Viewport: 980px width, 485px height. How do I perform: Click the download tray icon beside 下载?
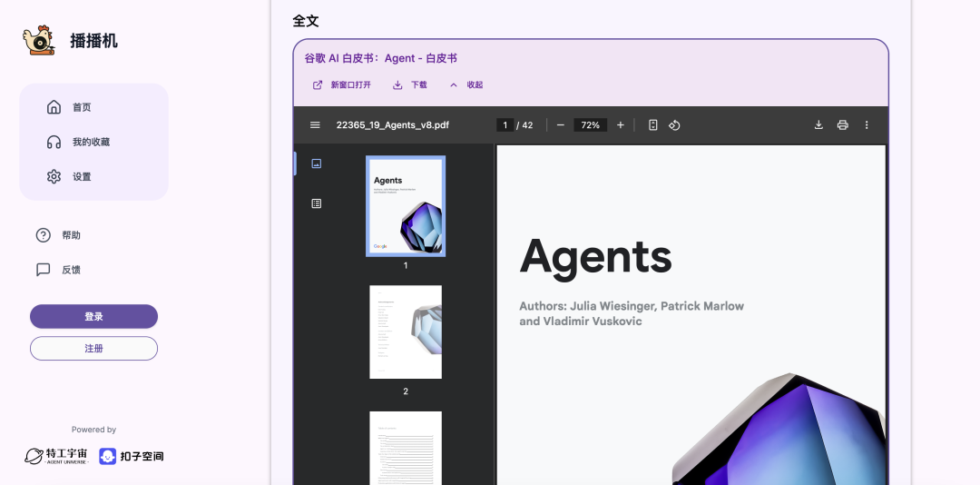pyautogui.click(x=397, y=85)
